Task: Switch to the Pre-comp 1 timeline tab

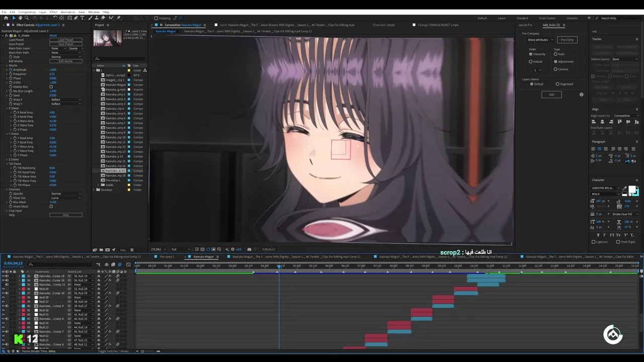Action: pos(167,256)
